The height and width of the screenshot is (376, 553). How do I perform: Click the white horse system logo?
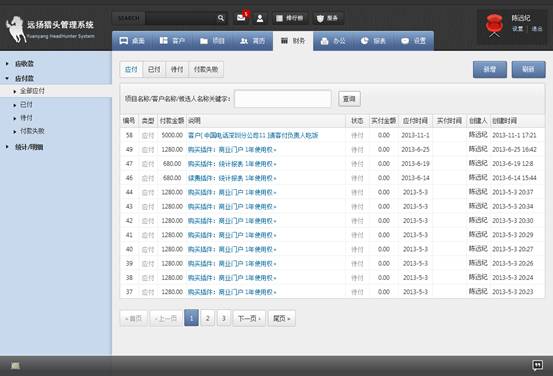[17, 29]
